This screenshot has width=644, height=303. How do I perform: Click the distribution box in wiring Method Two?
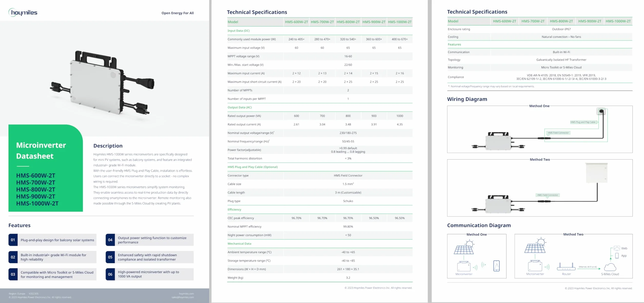597,173
